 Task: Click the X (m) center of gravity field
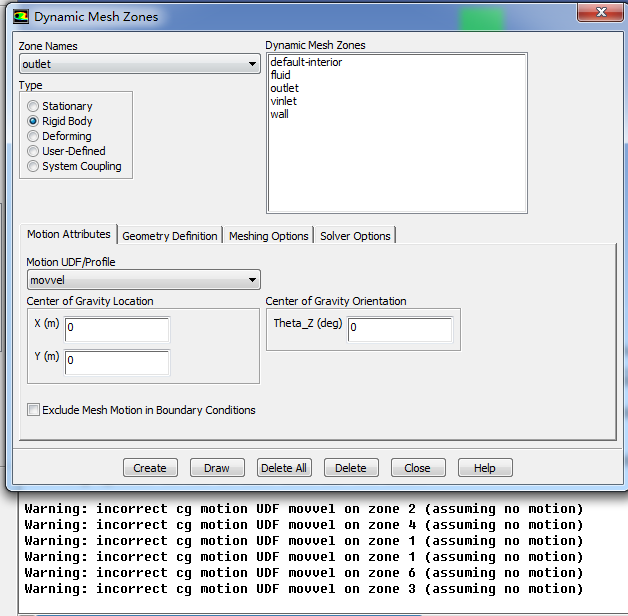[117, 330]
